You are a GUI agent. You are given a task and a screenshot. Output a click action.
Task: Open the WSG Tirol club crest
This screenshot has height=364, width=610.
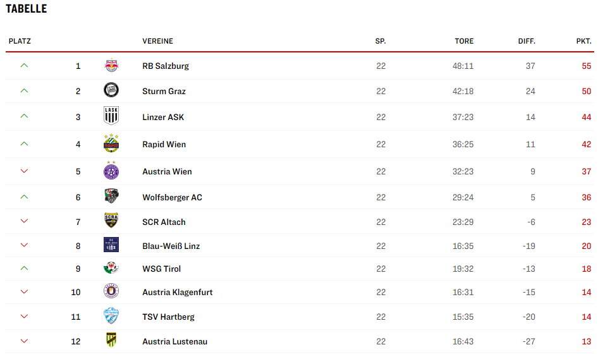111,268
